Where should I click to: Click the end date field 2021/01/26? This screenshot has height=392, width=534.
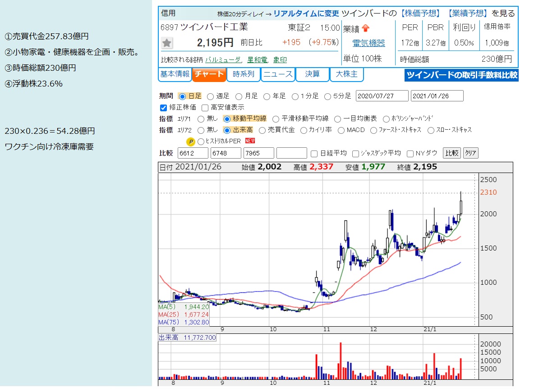click(x=437, y=96)
